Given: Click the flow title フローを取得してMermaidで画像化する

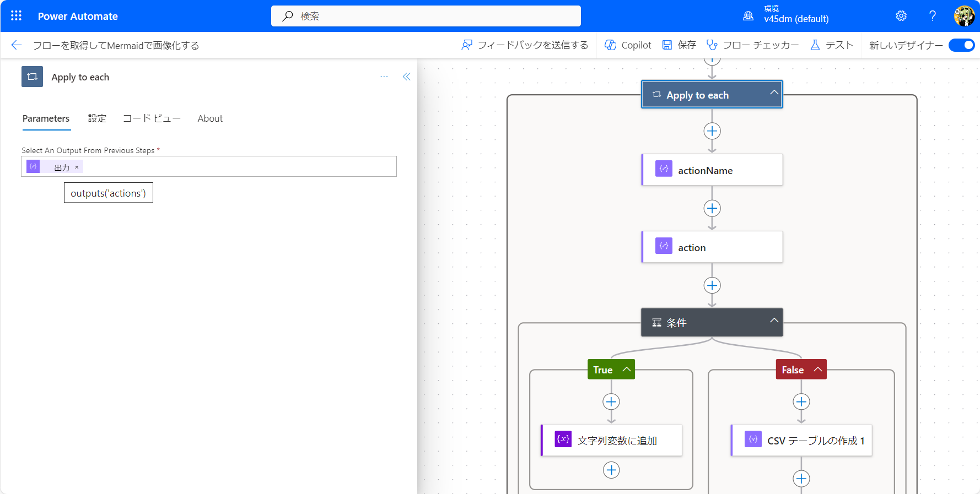Looking at the screenshot, I should (116, 45).
